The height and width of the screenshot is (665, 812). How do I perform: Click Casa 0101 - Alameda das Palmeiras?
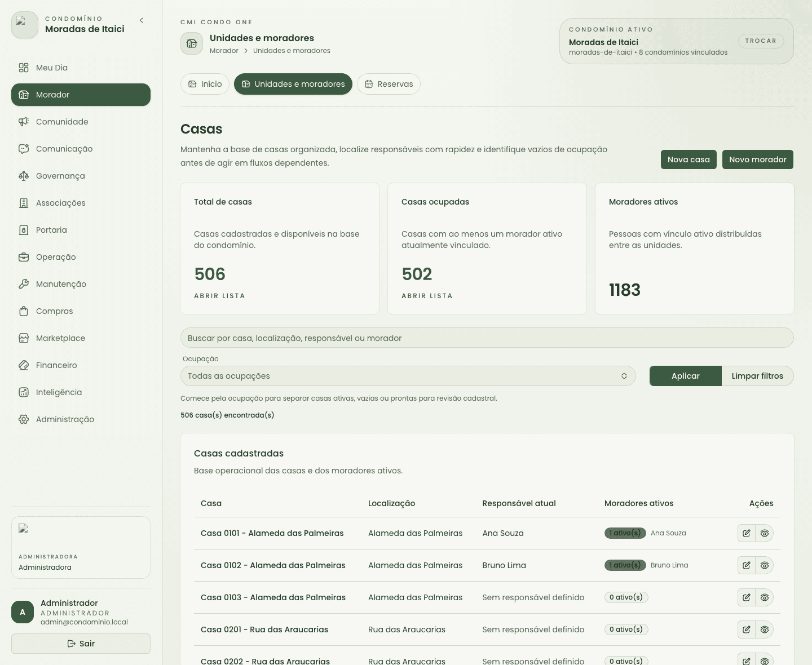click(x=272, y=533)
